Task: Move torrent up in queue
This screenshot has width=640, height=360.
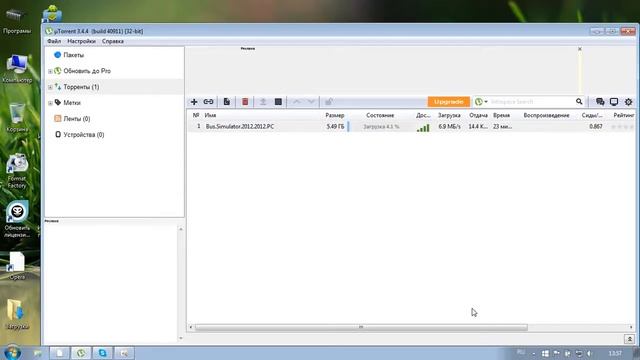Action: [297, 102]
